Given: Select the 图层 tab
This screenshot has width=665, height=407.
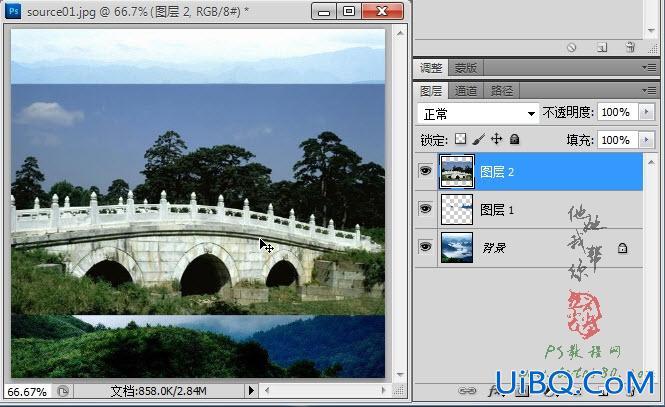Looking at the screenshot, I should (431, 91).
